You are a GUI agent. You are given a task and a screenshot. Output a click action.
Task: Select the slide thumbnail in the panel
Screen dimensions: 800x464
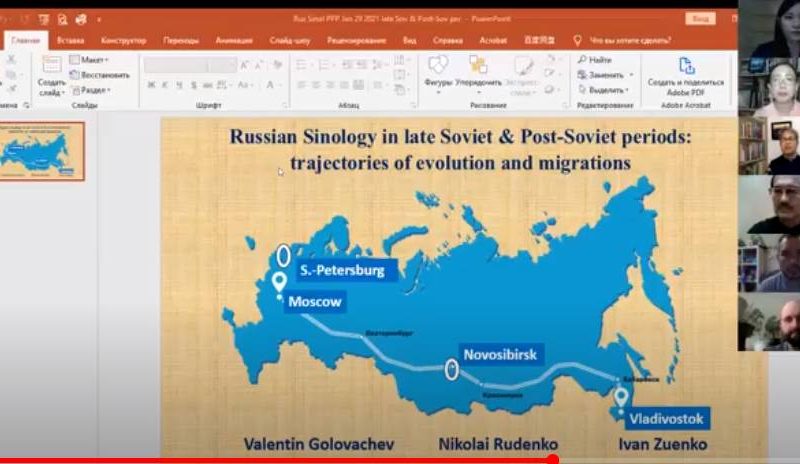pyautogui.click(x=42, y=151)
